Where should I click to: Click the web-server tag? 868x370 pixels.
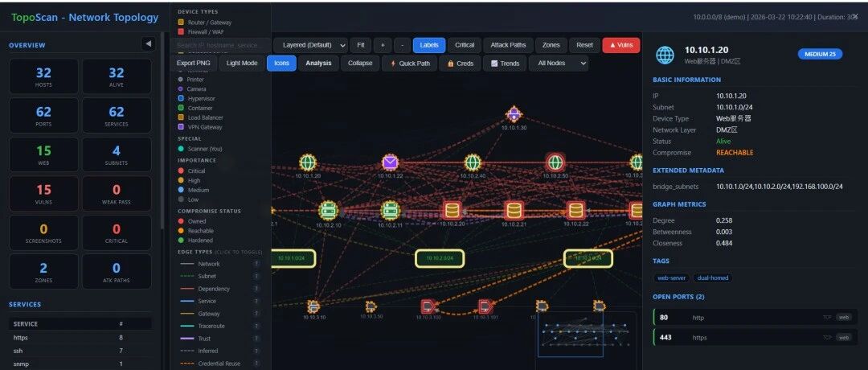click(x=671, y=278)
